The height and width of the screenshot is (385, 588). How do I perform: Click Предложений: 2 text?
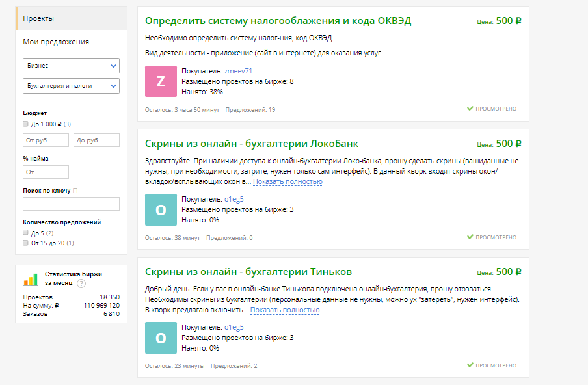point(234,366)
